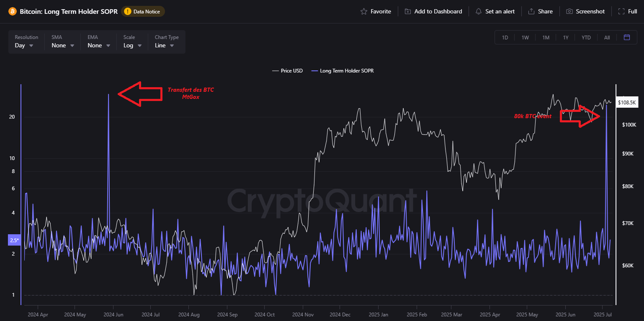Open the Data Notice warning badge
The height and width of the screenshot is (321, 644).
click(143, 11)
